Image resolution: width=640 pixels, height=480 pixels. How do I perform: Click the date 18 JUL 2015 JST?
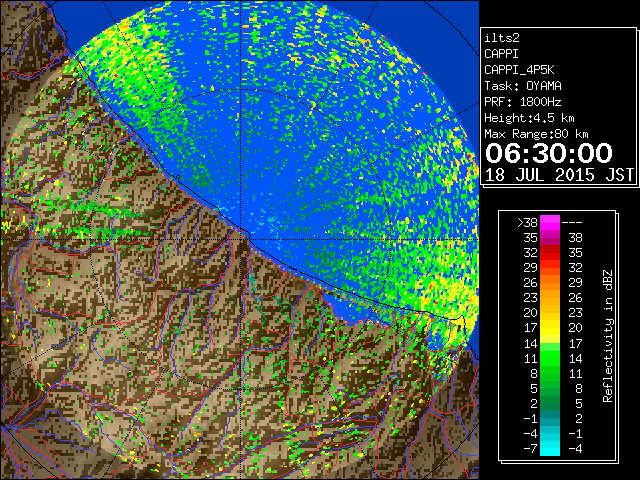pyautogui.click(x=559, y=175)
